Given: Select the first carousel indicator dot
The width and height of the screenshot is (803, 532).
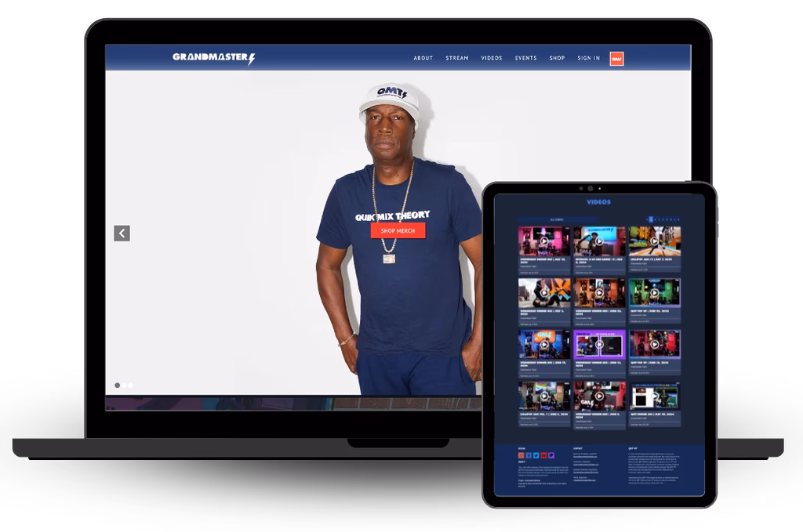Looking at the screenshot, I should click(118, 385).
